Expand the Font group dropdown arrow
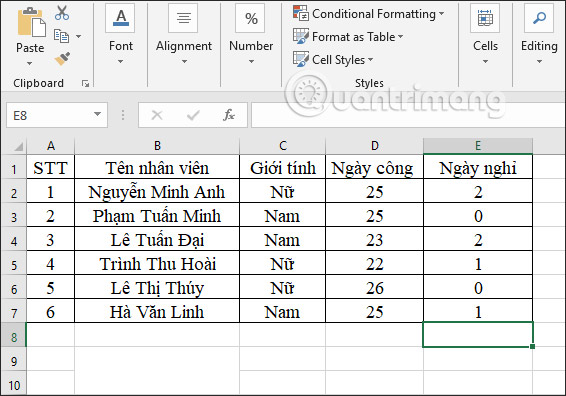Screen dimensions: 566x396 pyautogui.click(x=121, y=61)
